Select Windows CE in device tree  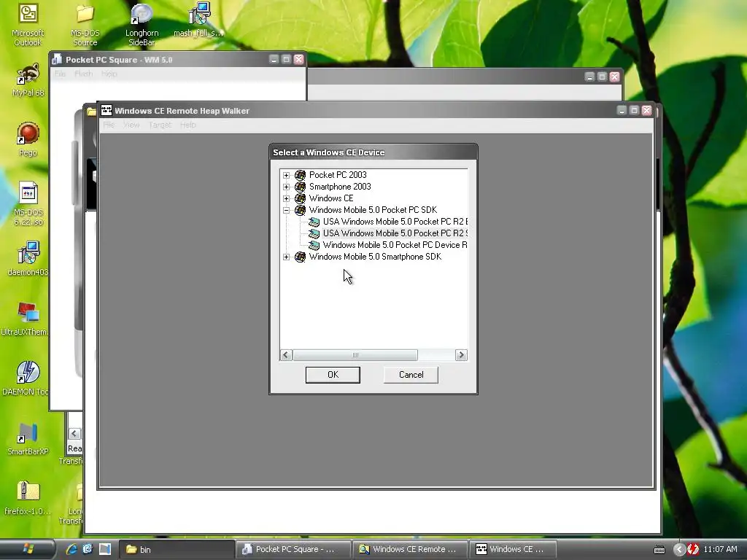click(x=331, y=198)
